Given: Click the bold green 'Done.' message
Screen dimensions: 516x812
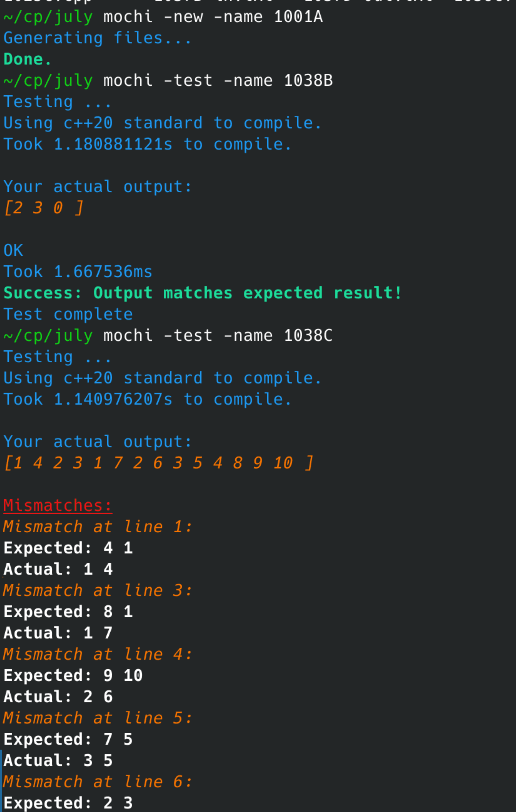Looking at the screenshot, I should pos(27,60).
